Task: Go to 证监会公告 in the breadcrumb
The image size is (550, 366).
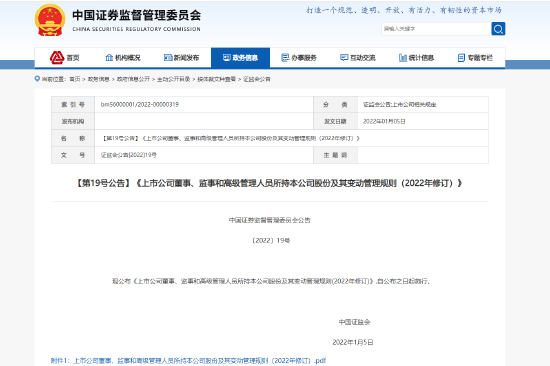Action: pyautogui.click(x=257, y=79)
